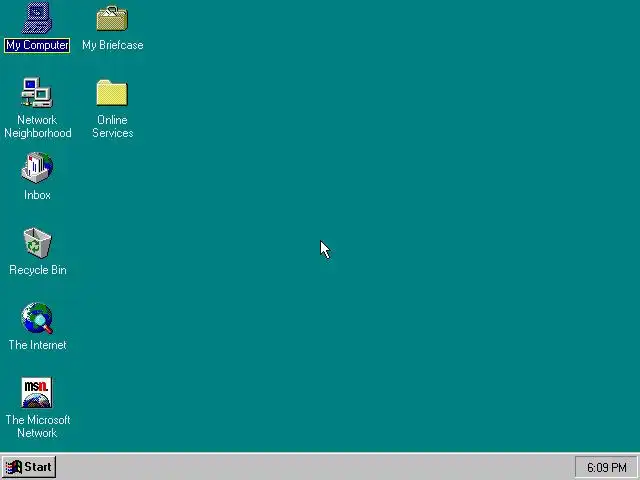Select the My Briefcase icon
Screen dimensions: 640x480
[112, 18]
